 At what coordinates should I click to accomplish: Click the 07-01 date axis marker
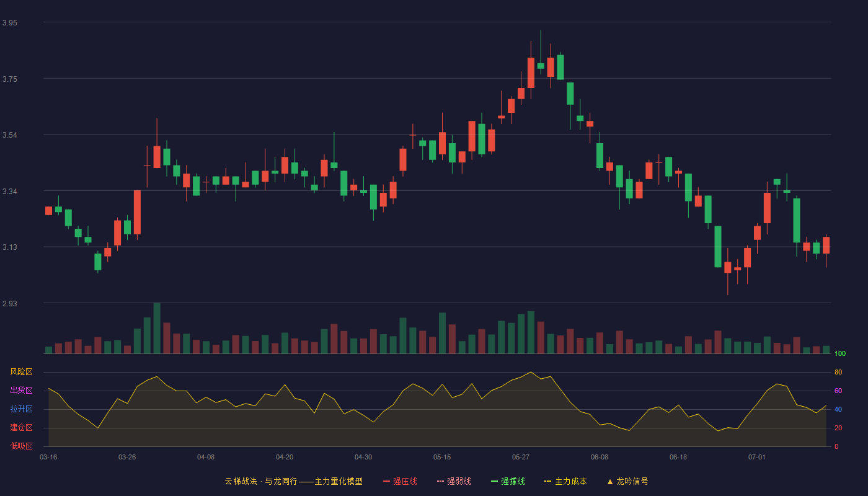click(757, 457)
